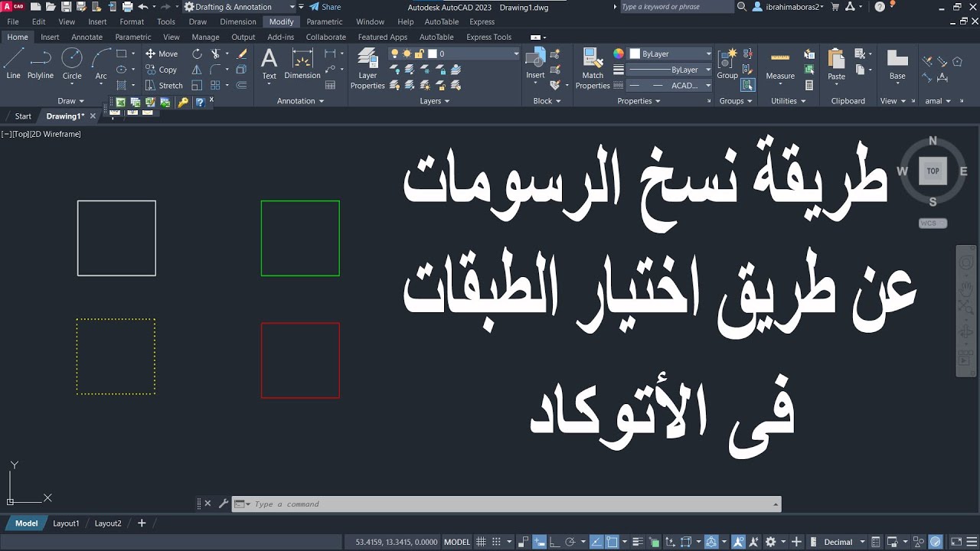Add a new layout with plus button
The image size is (980, 551).
click(142, 523)
